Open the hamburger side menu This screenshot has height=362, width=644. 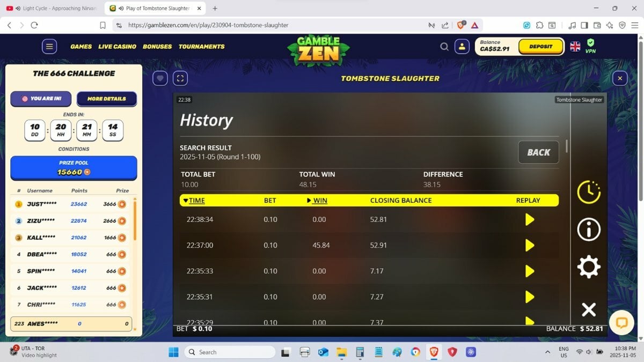click(x=49, y=47)
